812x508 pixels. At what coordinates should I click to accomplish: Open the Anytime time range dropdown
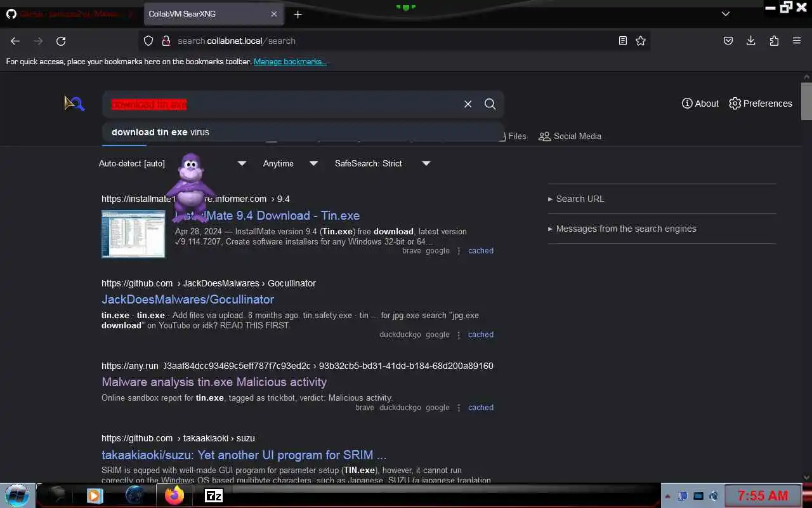pyautogui.click(x=291, y=163)
